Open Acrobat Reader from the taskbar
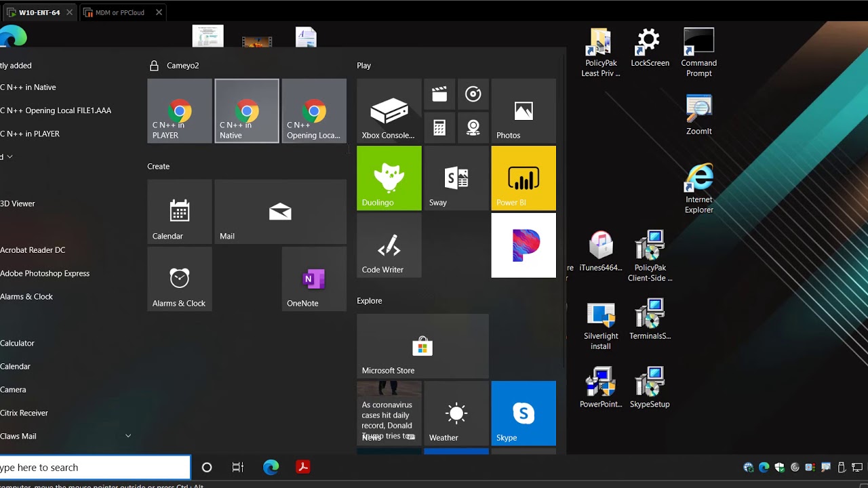The width and height of the screenshot is (868, 488). coord(303,467)
